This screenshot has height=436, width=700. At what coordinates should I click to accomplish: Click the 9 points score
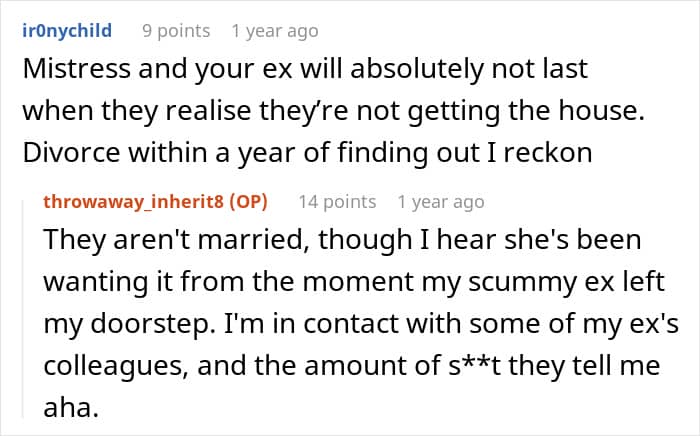point(176,31)
